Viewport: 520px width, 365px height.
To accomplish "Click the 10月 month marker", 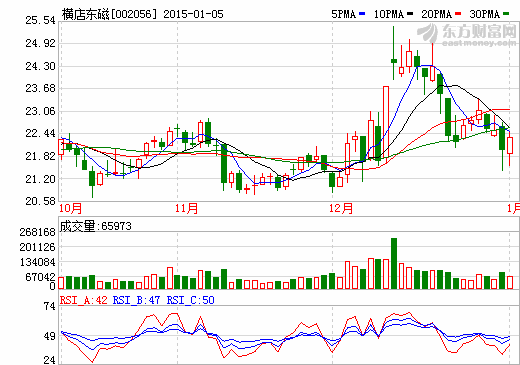I will 70,209.
